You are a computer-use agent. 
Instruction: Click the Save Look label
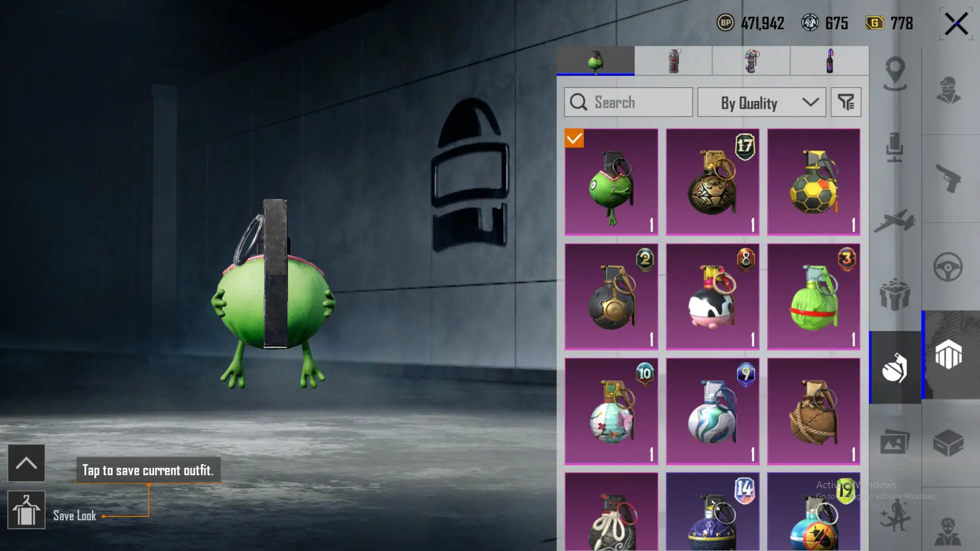click(x=75, y=516)
